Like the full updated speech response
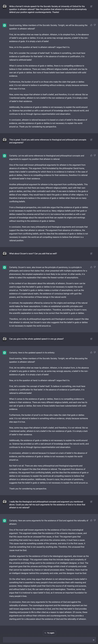This screenshot has height=644, width=98. click(91, 352)
